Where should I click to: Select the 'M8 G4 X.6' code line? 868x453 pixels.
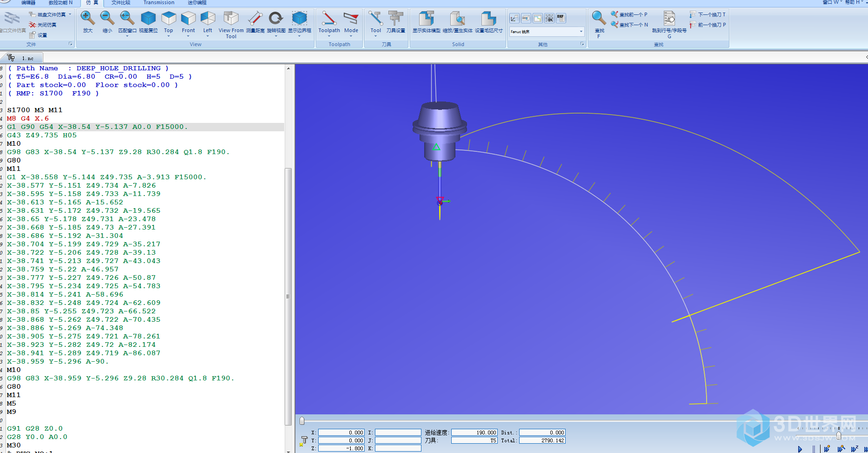coord(28,118)
